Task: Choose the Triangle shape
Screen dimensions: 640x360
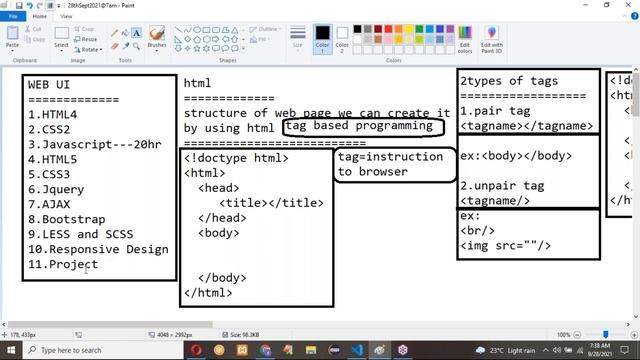Action: pyautogui.click(x=235, y=30)
